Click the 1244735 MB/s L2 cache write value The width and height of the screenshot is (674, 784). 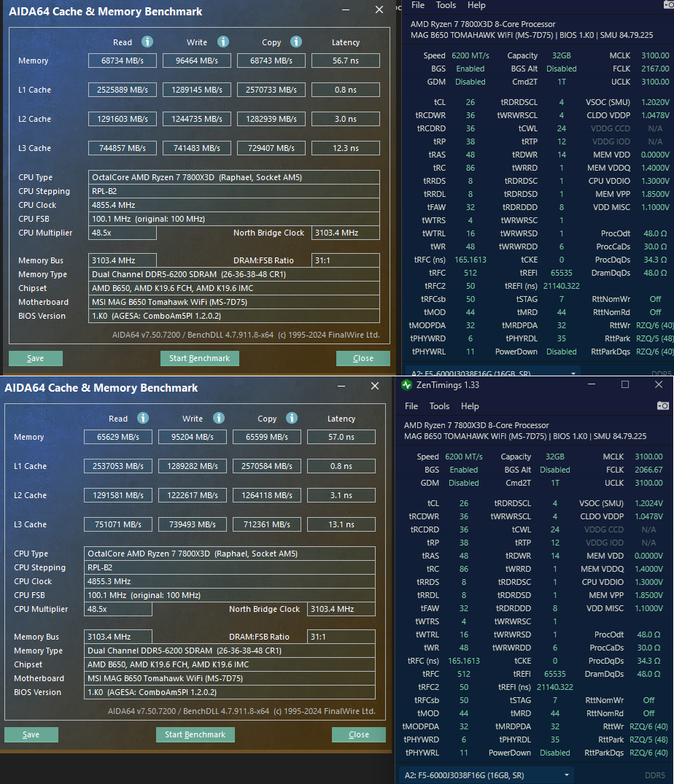[197, 119]
